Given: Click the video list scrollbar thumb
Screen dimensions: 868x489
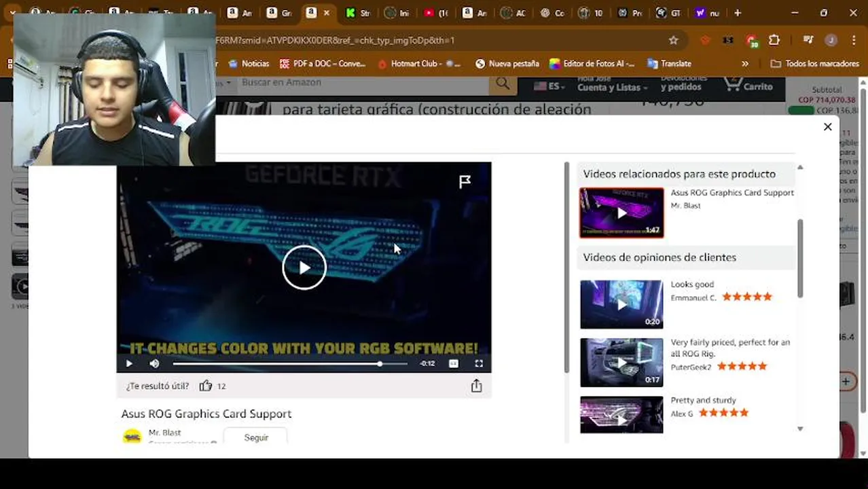Looking at the screenshot, I should point(800,258).
